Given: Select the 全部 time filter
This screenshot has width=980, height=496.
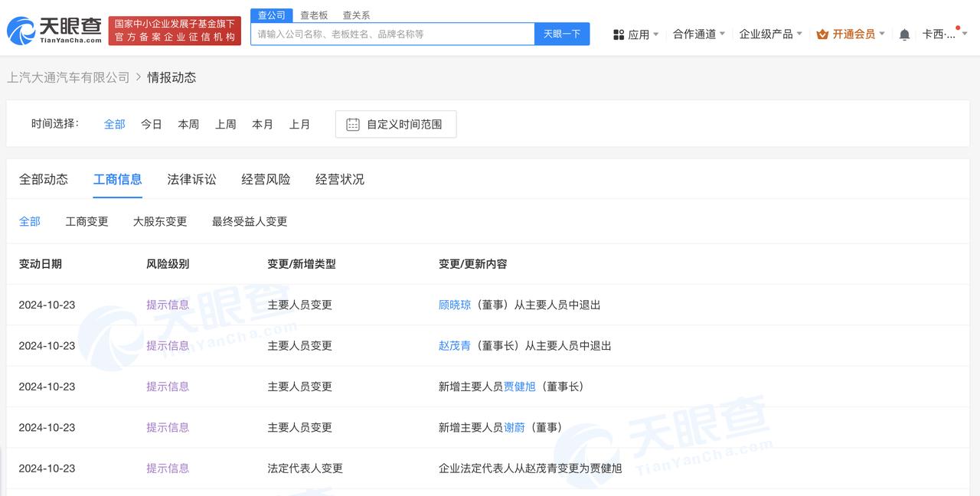Looking at the screenshot, I should 115,124.
